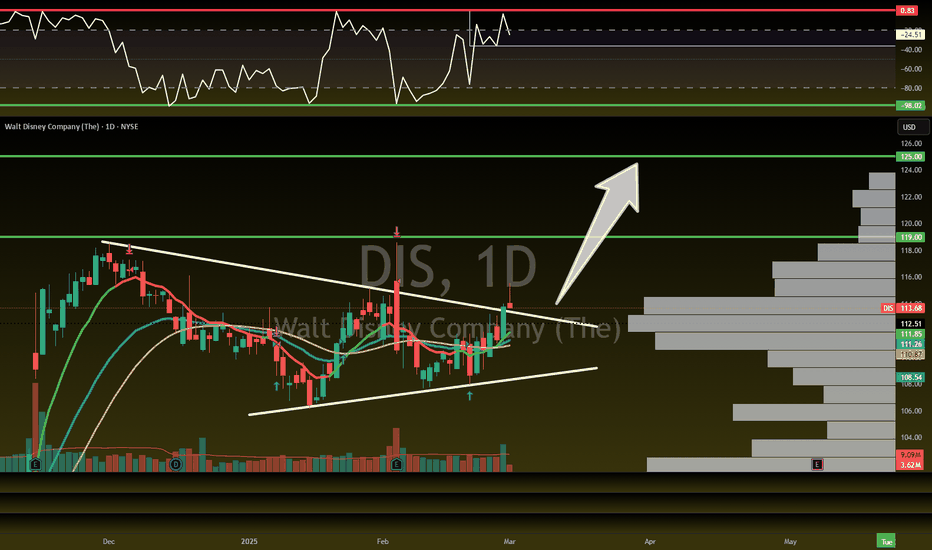932x550 pixels.
Task: Click the upcoming earnings E marker in May
Action: [x=817, y=464]
